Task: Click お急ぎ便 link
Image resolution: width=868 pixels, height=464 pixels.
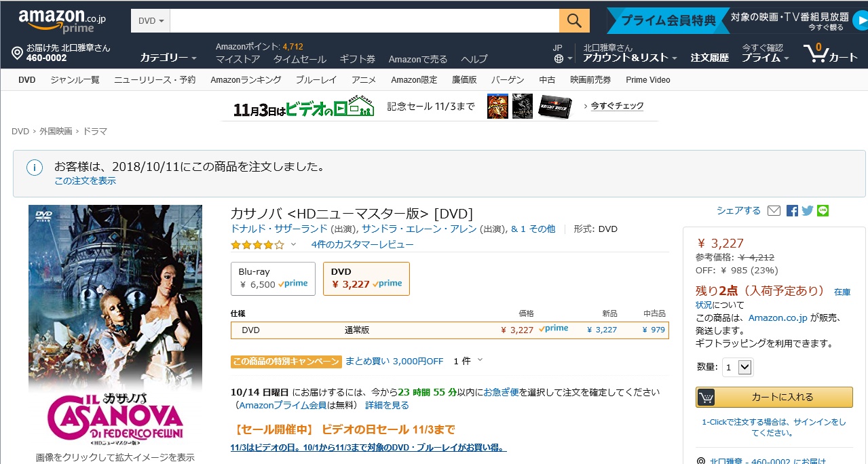Action: point(501,392)
